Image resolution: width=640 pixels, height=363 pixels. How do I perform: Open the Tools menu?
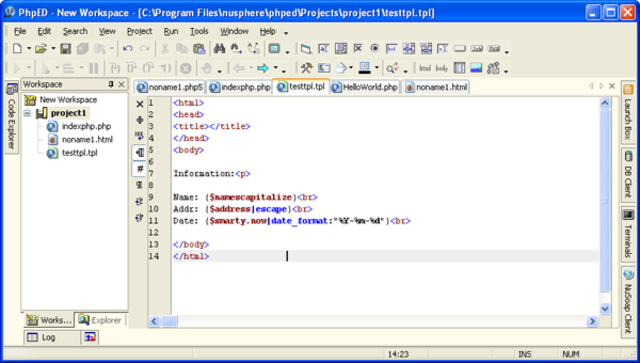(x=199, y=31)
